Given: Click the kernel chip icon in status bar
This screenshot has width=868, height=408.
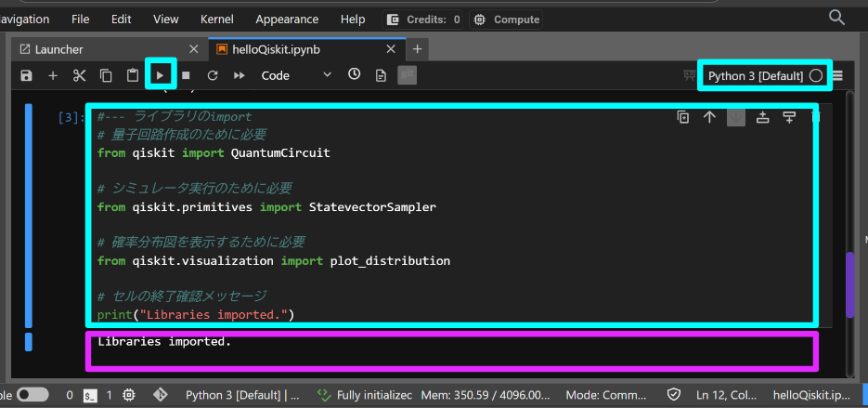Looking at the screenshot, I should [130, 395].
